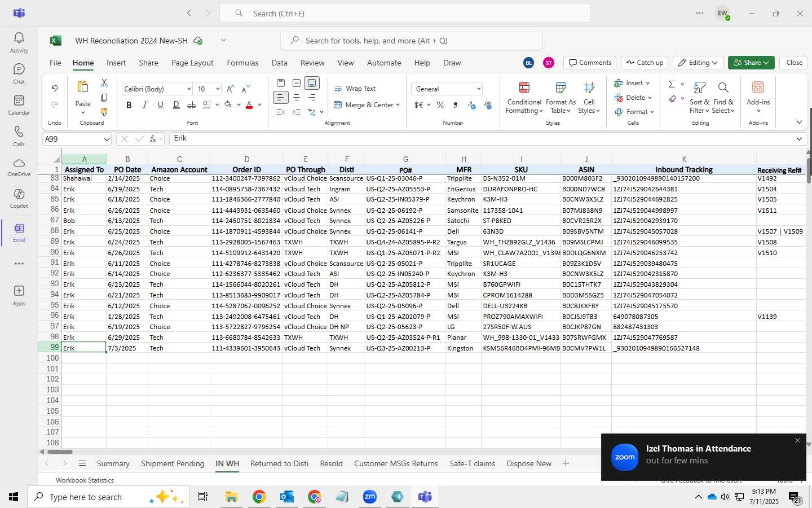
Task: Open Copilot in Teams sidebar
Action: click(19, 198)
